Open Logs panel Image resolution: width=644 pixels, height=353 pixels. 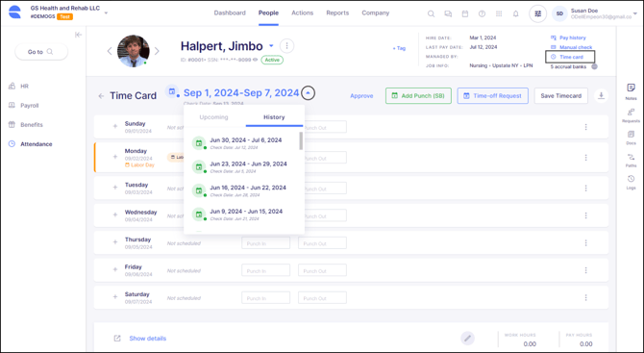click(x=631, y=182)
